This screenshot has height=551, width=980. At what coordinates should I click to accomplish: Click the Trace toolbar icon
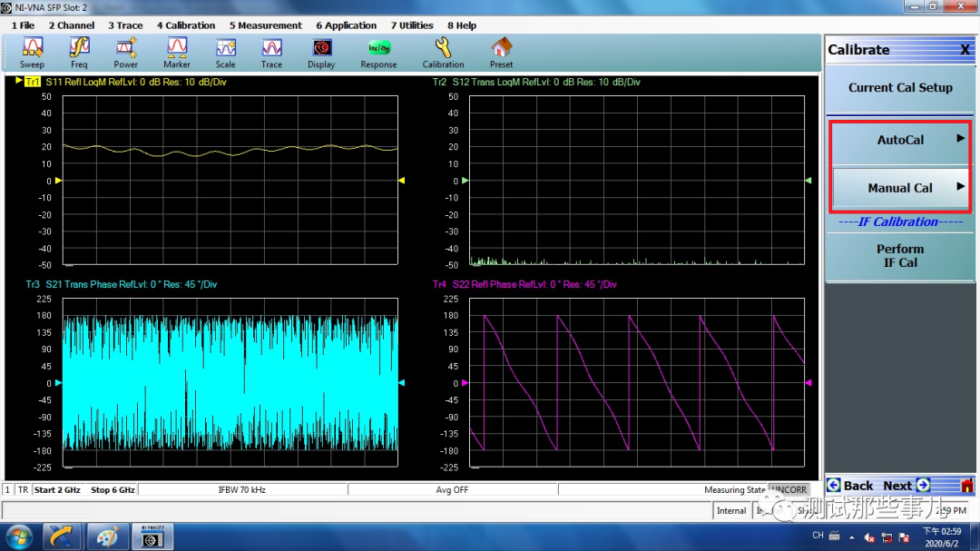(271, 53)
